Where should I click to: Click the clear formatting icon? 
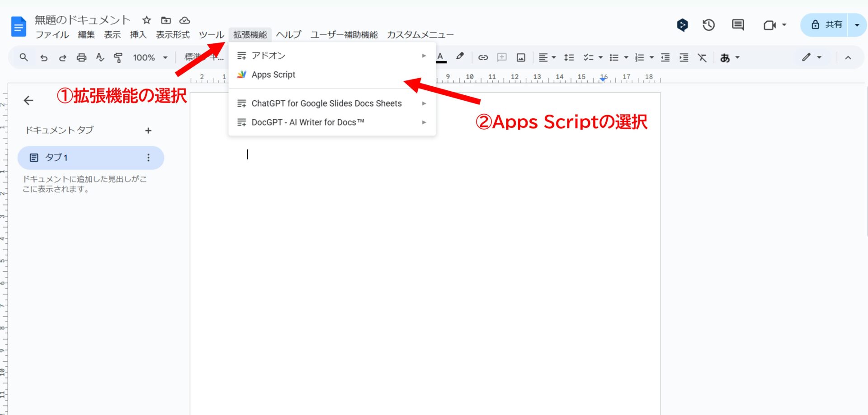[702, 57]
